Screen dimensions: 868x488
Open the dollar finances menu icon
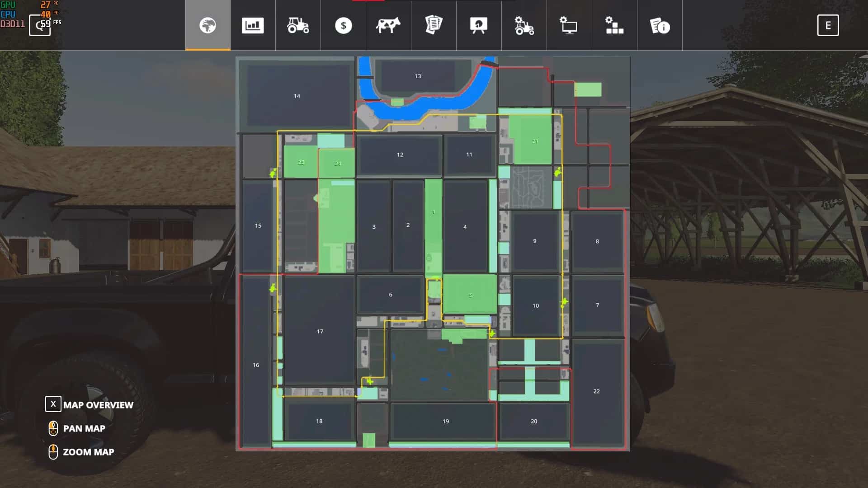click(343, 25)
